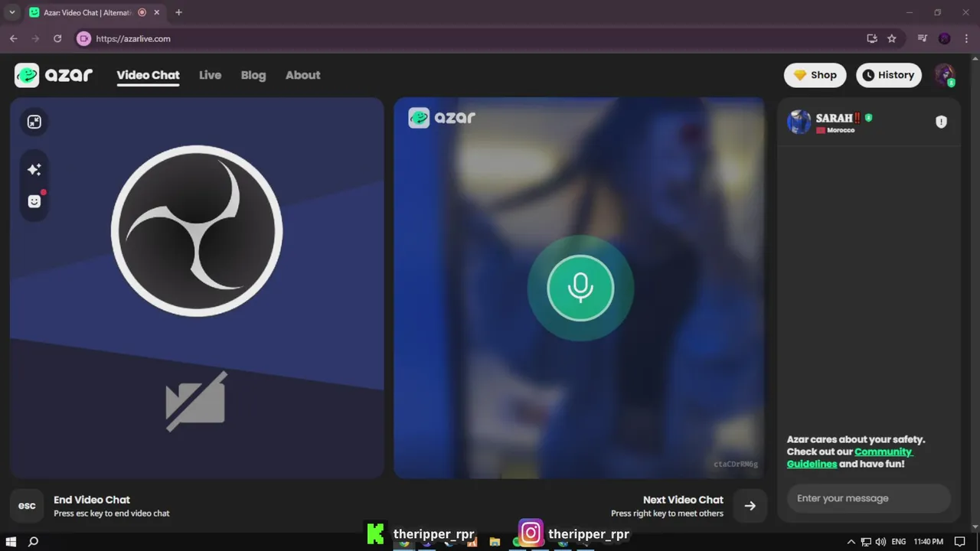This screenshot has width=980, height=551.
Task: Open the History button
Action: click(x=888, y=75)
